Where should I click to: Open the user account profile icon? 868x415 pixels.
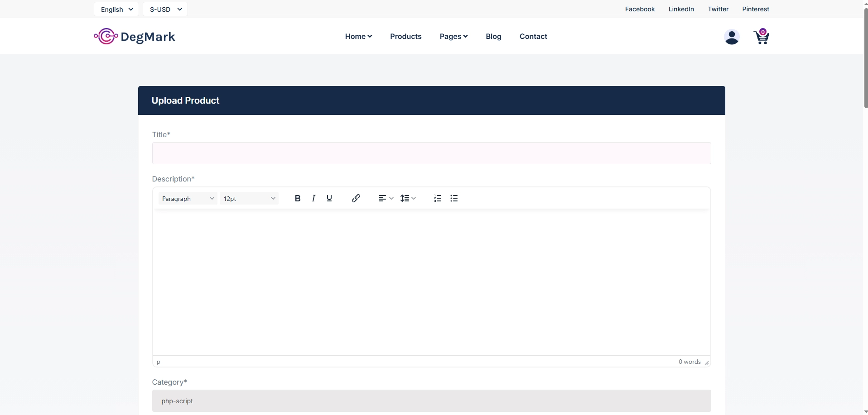(732, 37)
